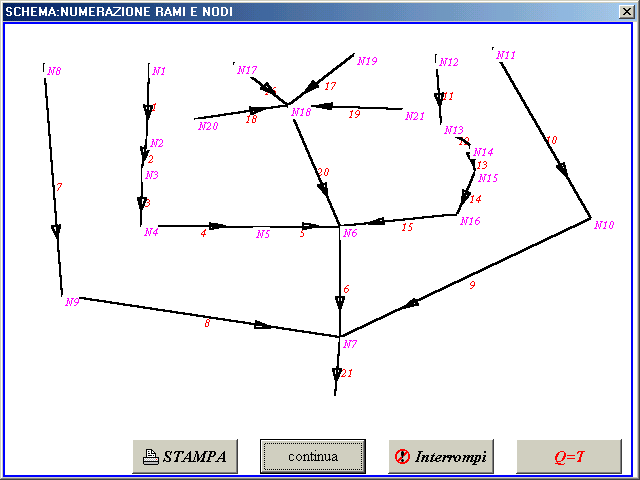Click the arrowhead on branch 21
Image resolution: width=640 pixels, height=480 pixels.
(338, 375)
